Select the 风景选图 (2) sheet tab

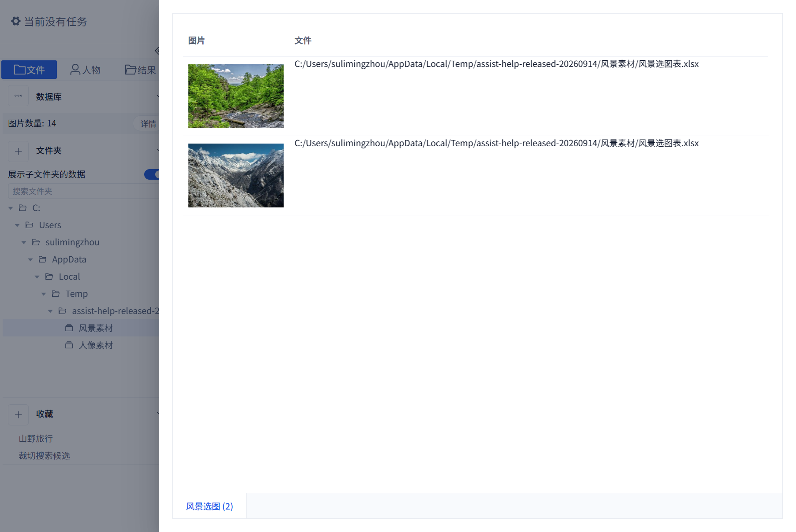point(209,506)
